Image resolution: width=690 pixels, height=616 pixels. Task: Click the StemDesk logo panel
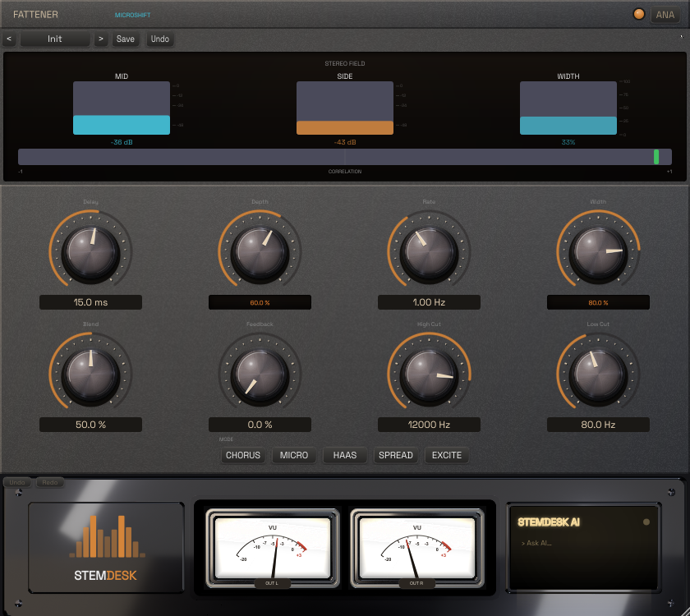pos(106,547)
